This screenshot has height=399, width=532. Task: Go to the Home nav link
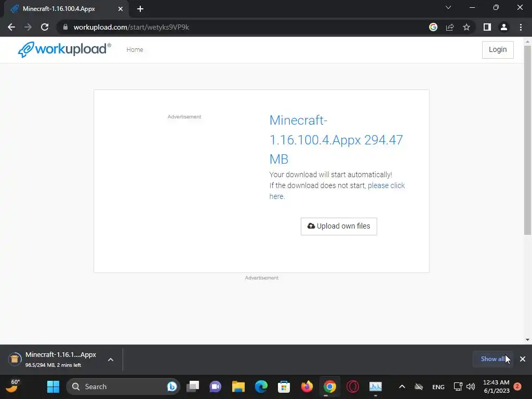[135, 49]
